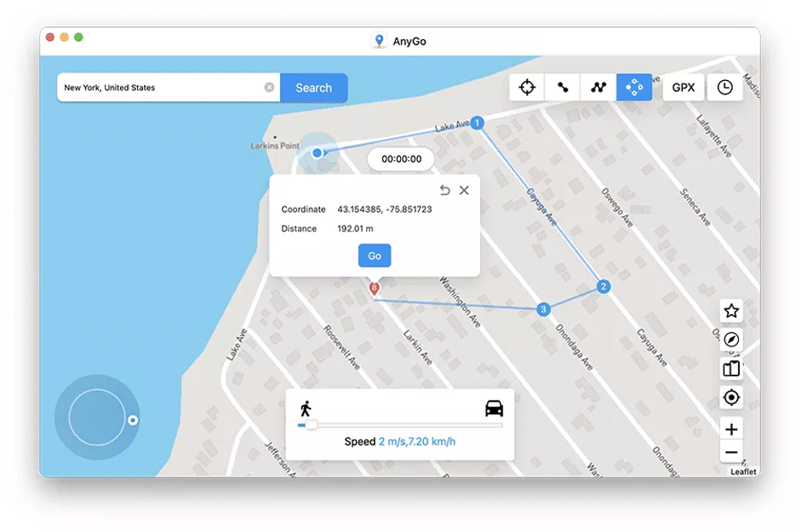Click the compass icon on the right
The height and width of the screenshot is (532, 801).
point(730,340)
